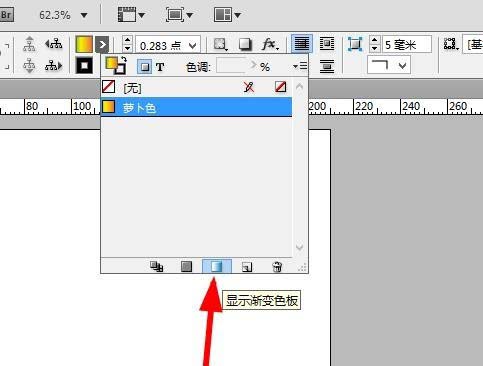Show color swatches button
Image resolution: width=483 pixels, height=366 pixels.
point(186,266)
